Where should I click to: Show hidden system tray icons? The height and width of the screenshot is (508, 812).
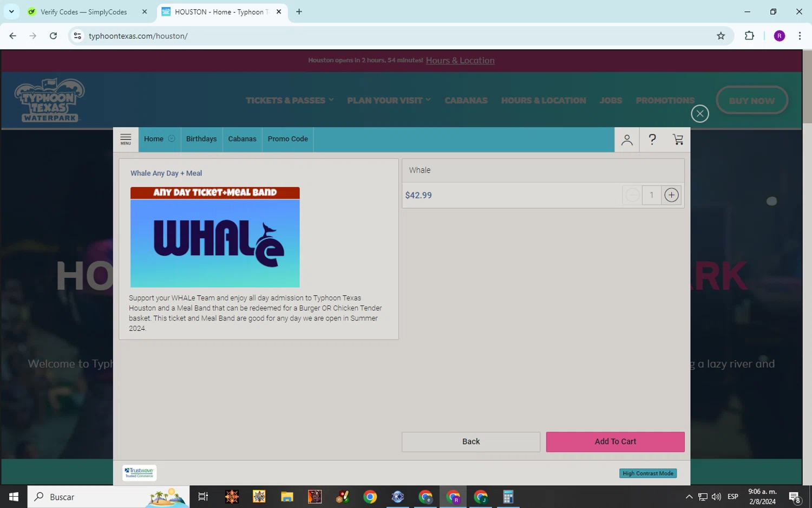(689, 497)
